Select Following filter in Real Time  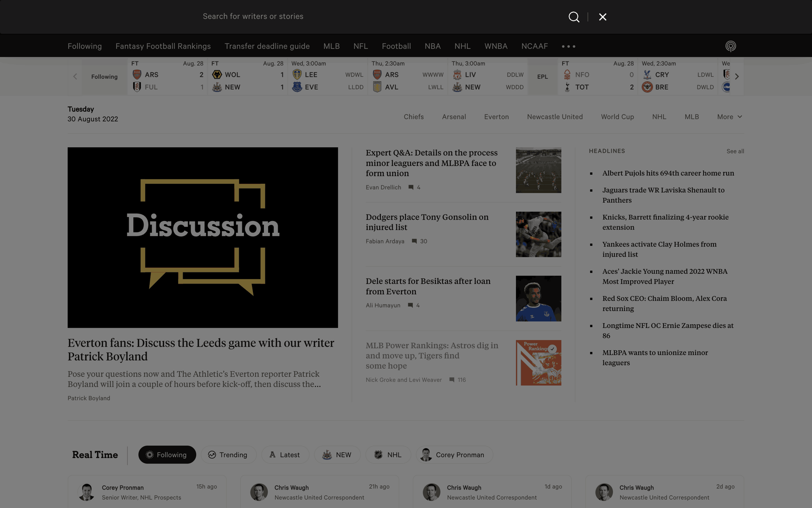click(x=167, y=455)
